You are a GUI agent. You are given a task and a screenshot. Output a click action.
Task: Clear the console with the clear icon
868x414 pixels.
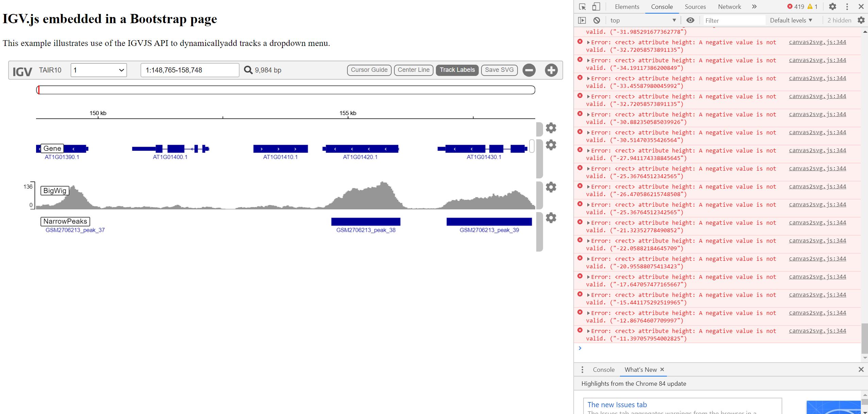596,20
